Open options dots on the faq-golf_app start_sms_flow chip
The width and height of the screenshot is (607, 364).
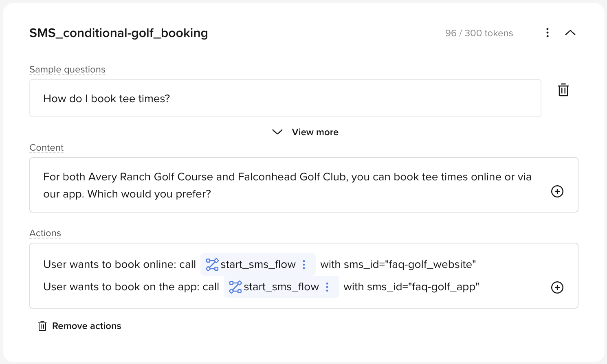327,287
